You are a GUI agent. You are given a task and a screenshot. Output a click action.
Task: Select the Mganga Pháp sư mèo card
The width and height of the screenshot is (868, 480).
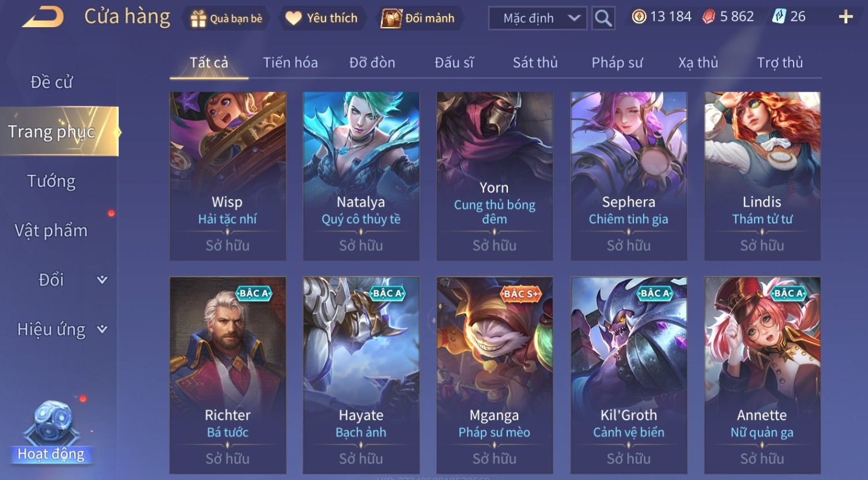coord(495,375)
